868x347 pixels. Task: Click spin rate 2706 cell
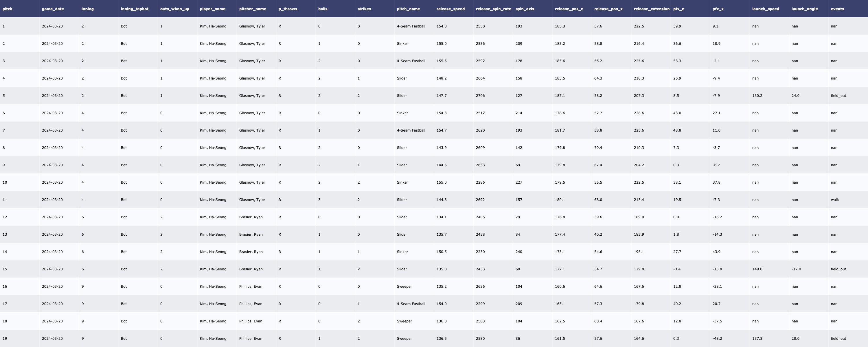(480, 96)
